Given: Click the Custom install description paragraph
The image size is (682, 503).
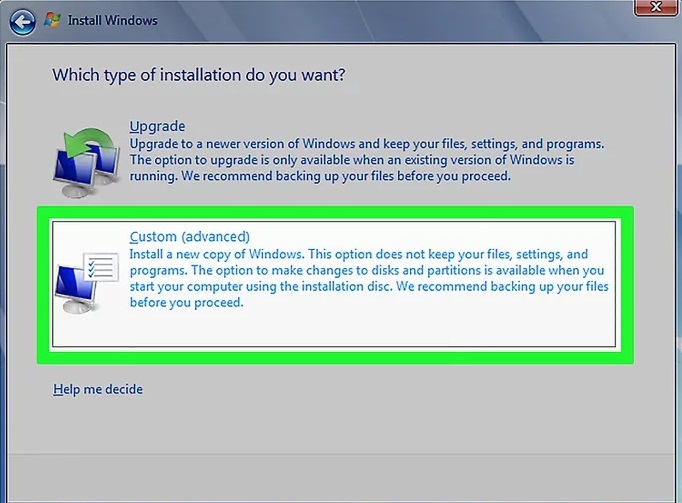Looking at the screenshot, I should [x=369, y=278].
